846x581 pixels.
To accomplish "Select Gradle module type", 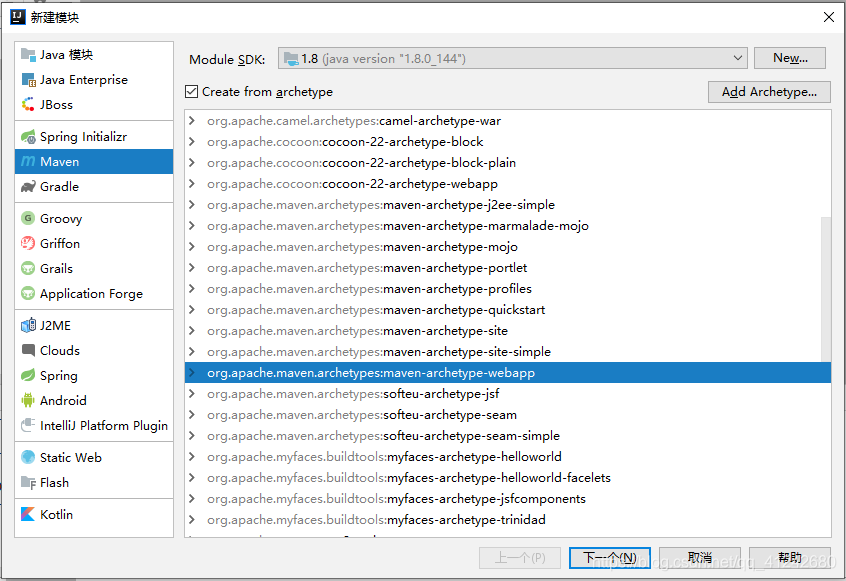I will click(x=94, y=187).
